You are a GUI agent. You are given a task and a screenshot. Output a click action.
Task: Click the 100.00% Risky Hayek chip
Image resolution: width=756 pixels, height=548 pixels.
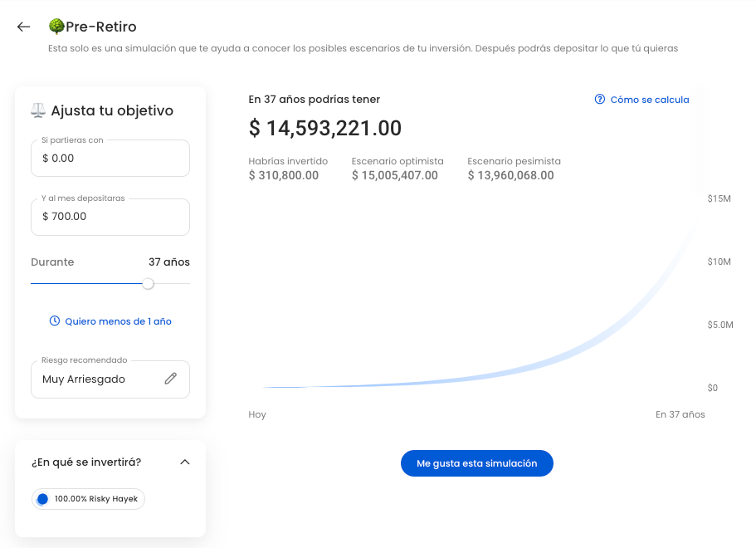pyautogui.click(x=88, y=499)
